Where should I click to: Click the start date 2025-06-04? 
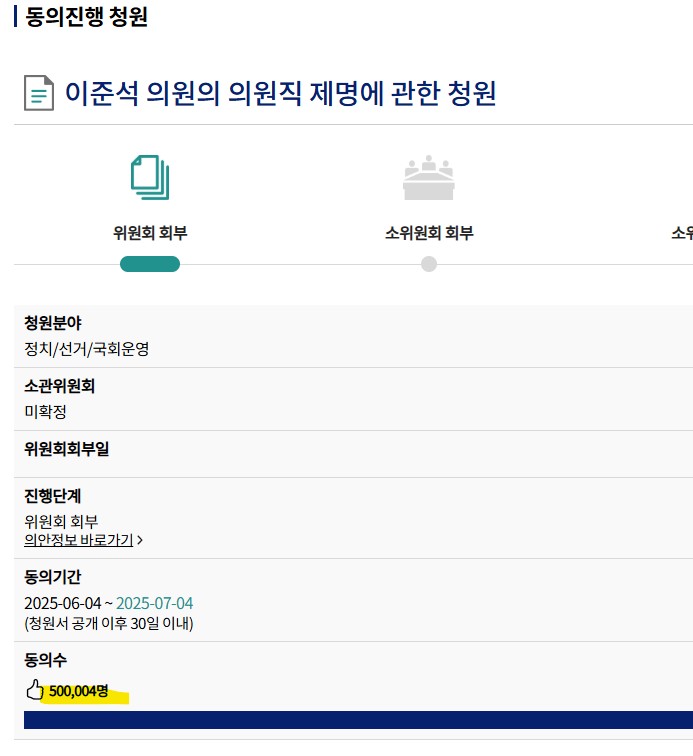pos(63,603)
